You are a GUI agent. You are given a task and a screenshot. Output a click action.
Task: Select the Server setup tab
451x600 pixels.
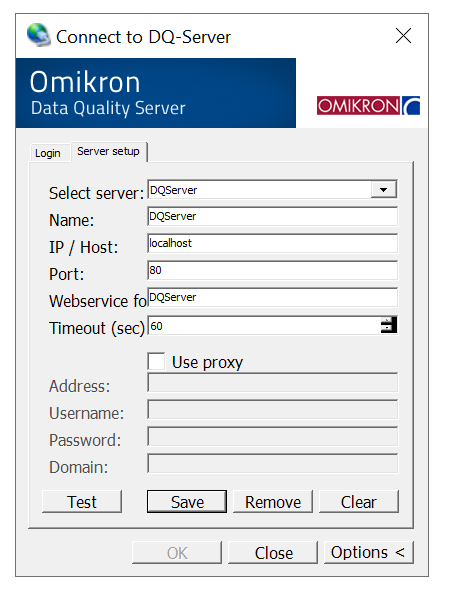pos(109,152)
